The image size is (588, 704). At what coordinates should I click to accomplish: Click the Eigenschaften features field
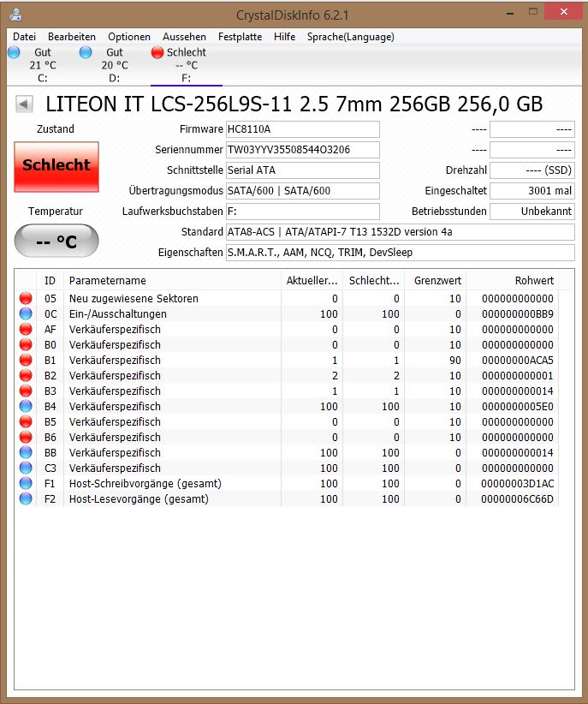401,253
